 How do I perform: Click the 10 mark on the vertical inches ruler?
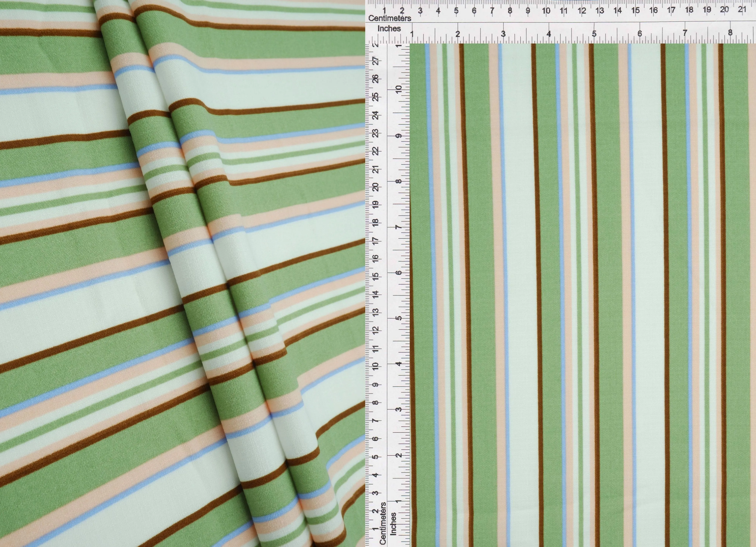pyautogui.click(x=398, y=89)
